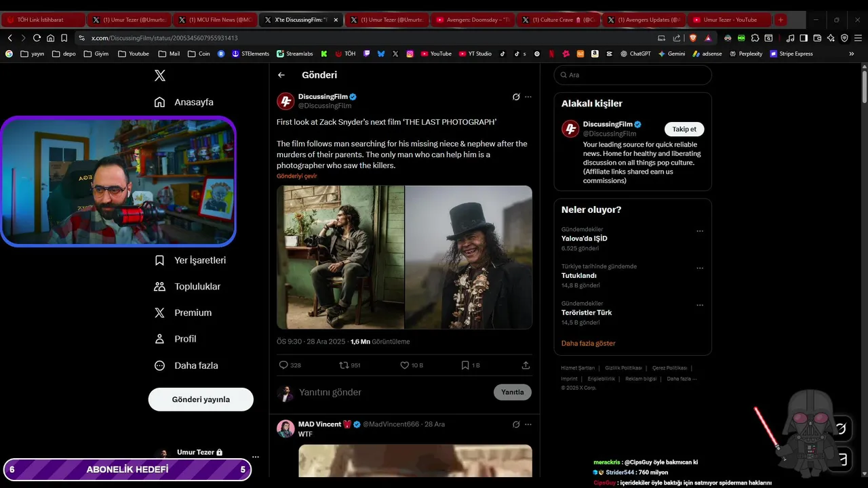868x488 pixels.
Task: Click the browser home button
Action: pos(50,38)
